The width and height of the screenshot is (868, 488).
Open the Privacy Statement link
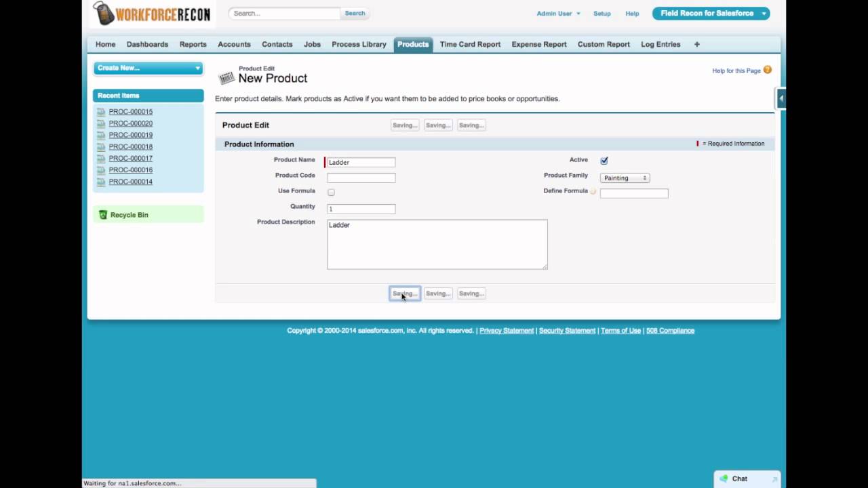pos(507,331)
